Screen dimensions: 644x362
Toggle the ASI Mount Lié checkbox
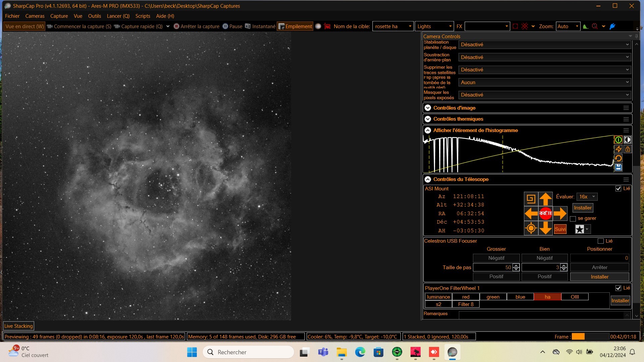tap(618, 189)
